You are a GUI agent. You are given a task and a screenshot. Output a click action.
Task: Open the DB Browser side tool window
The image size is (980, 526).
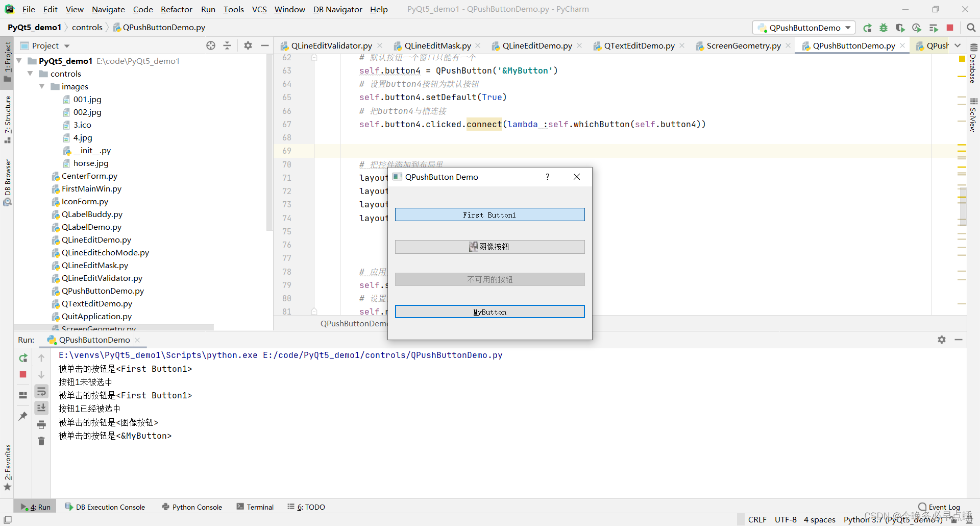click(x=8, y=182)
